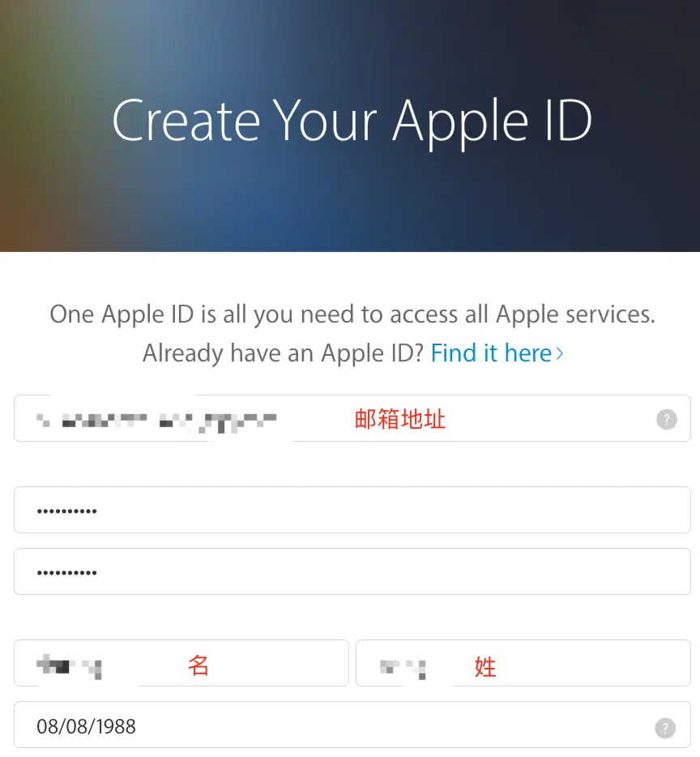
Task: Click the red 邮箱地址 annotation label
Action: [399, 418]
